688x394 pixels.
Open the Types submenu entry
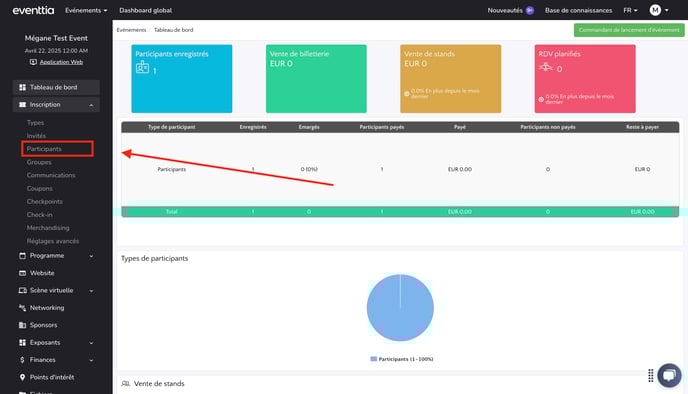point(35,122)
